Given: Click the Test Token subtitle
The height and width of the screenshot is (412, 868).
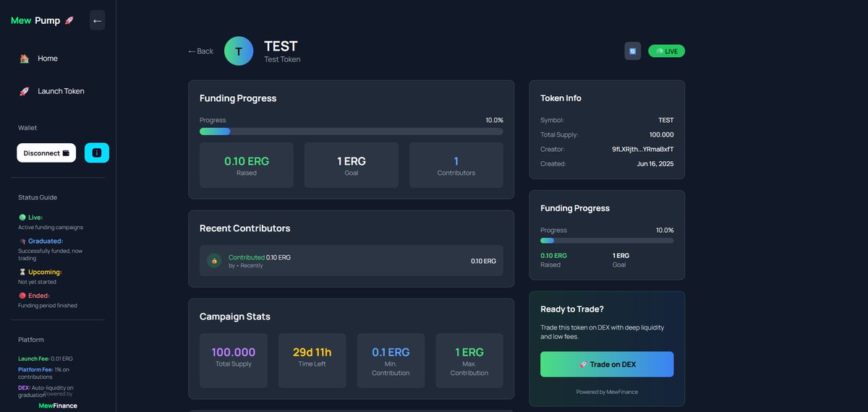Looking at the screenshot, I should 282,59.
